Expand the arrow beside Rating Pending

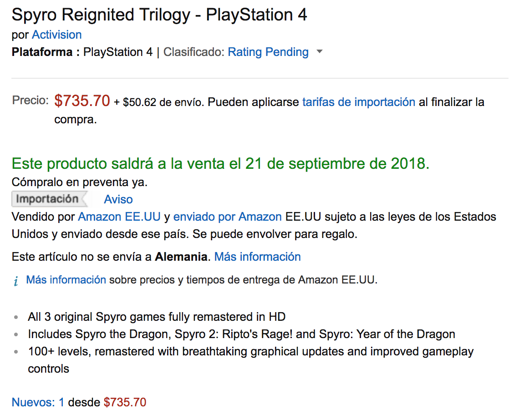click(320, 52)
